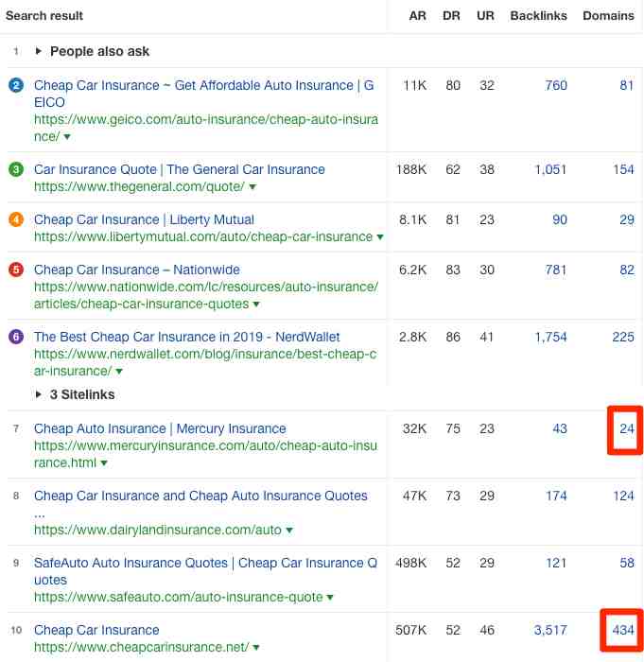Click the green position 3 badge for The General
This screenshot has width=644, height=662.
click(x=16, y=169)
